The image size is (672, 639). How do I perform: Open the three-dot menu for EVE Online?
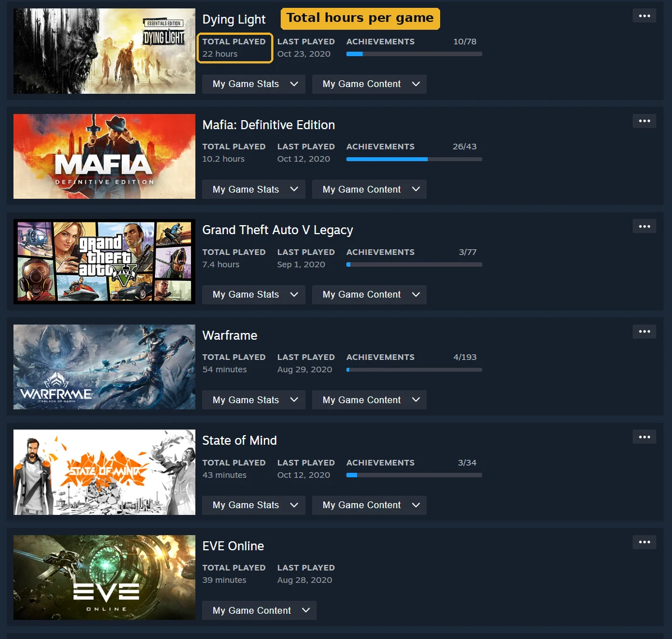tap(644, 542)
